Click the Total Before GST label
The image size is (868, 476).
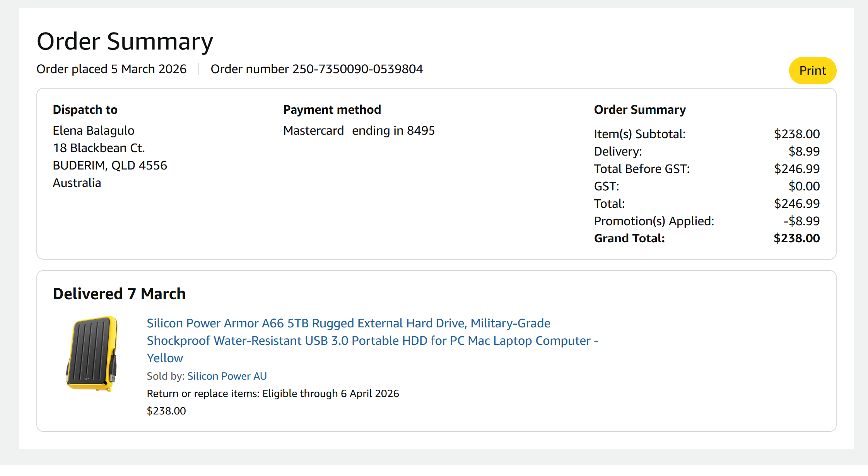(x=642, y=169)
